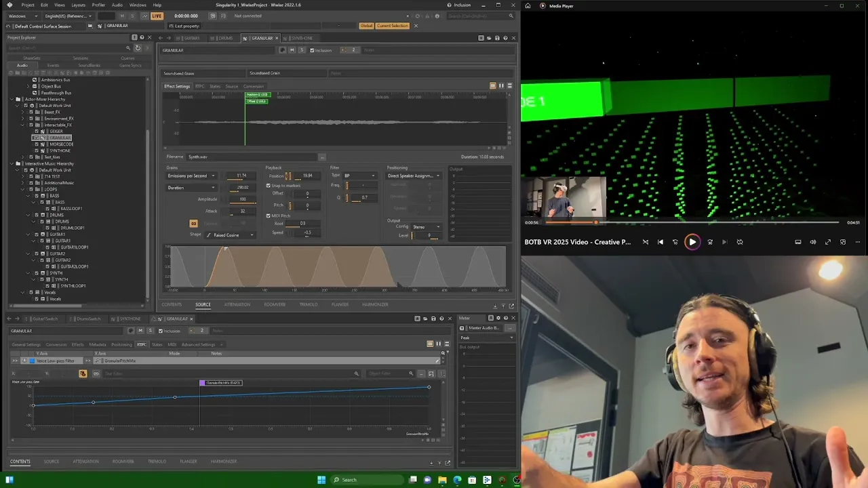Open the output Config Stereo dropdown
The image size is (868, 488).
[x=426, y=227]
